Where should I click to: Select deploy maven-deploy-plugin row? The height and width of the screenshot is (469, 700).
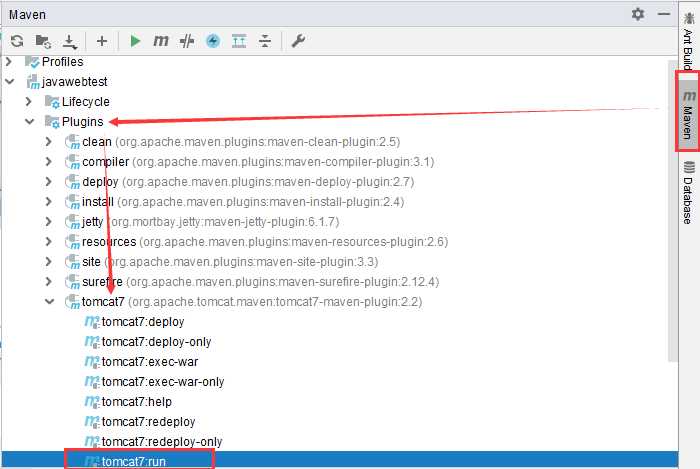tap(248, 182)
